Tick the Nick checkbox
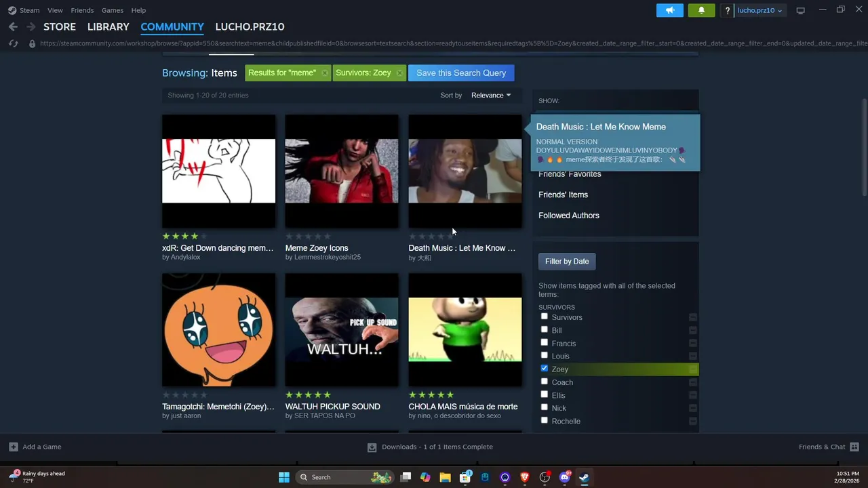 tap(544, 407)
